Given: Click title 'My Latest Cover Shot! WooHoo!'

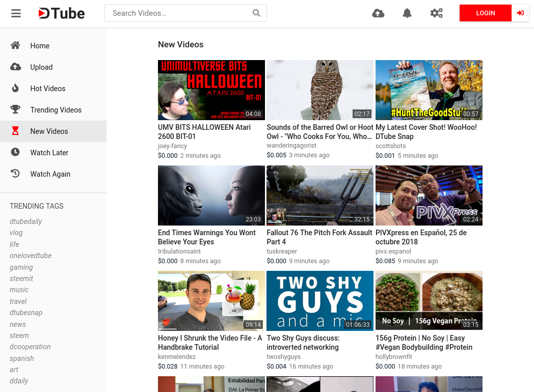Looking at the screenshot, I should pos(426,127).
